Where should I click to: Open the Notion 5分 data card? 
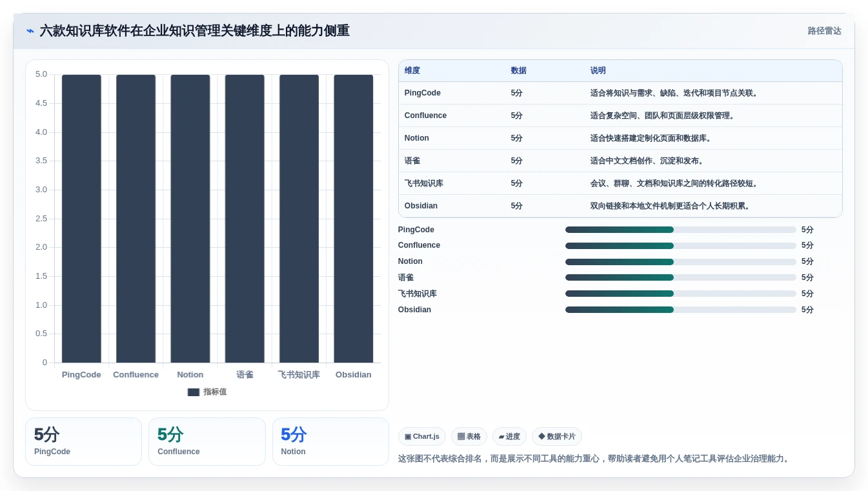coord(330,441)
